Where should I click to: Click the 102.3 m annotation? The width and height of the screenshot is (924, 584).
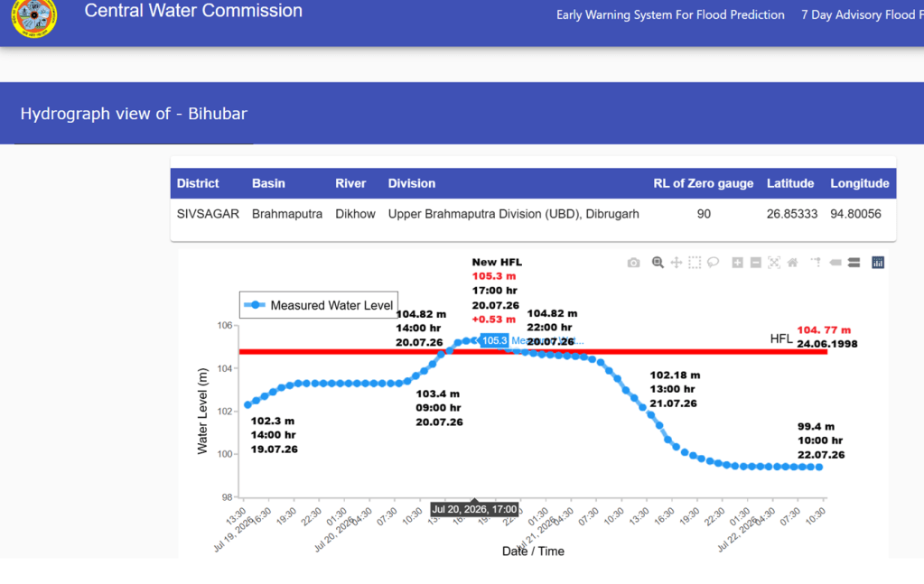(x=272, y=421)
